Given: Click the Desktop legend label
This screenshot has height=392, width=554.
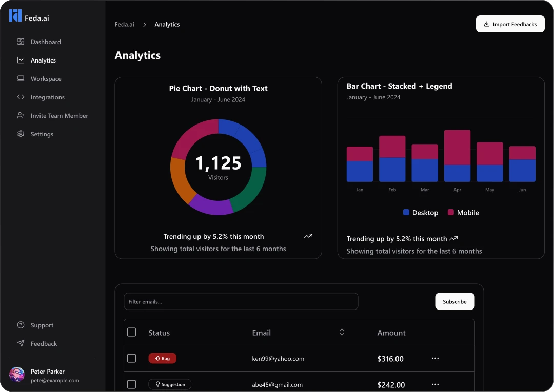Looking at the screenshot, I should 425,213.
